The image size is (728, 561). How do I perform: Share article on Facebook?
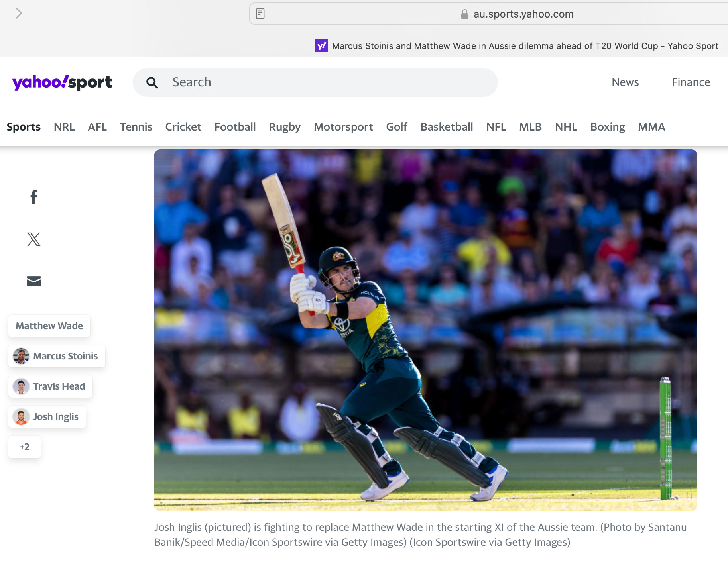tap(34, 197)
